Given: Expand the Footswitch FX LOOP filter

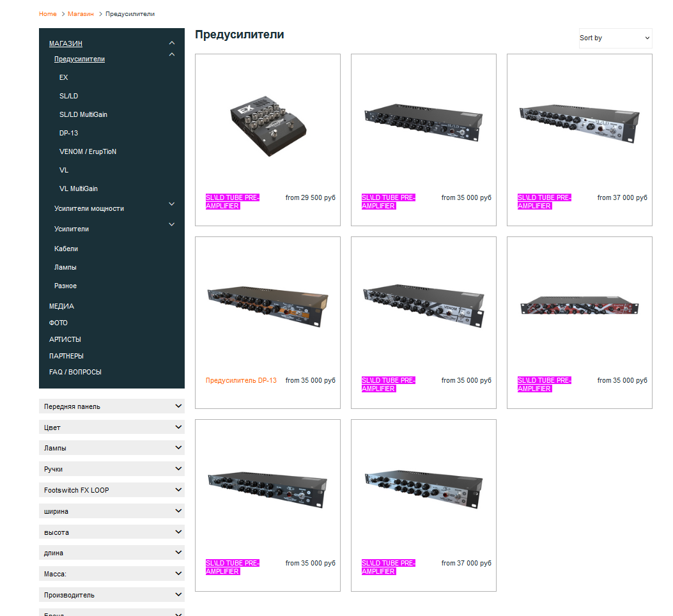Looking at the screenshot, I should click(x=112, y=489).
